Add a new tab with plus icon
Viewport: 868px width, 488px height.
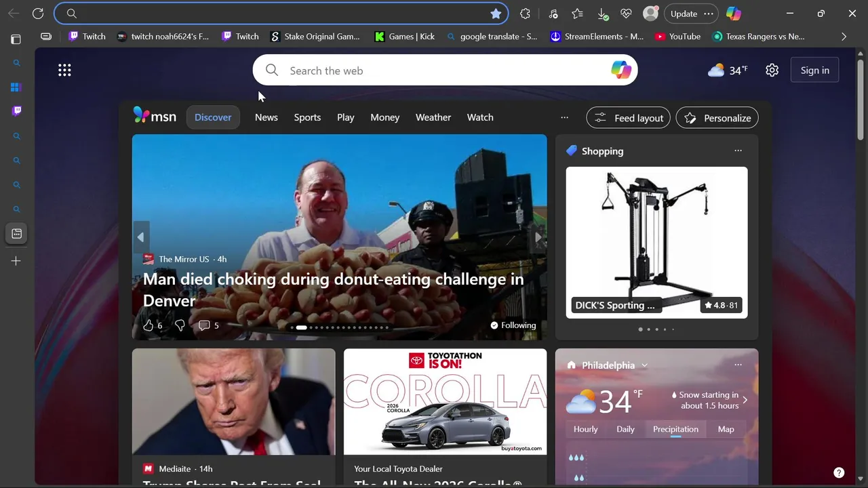point(16,261)
